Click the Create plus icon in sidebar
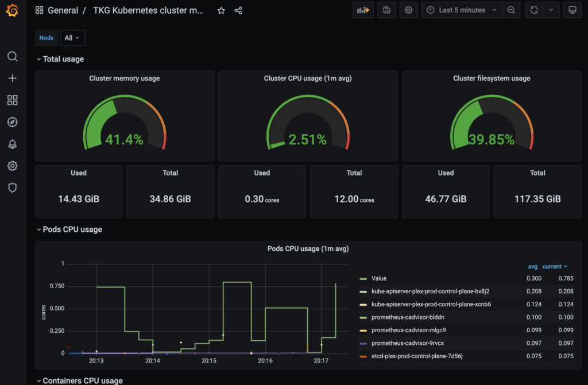The image size is (588, 385). click(12, 79)
